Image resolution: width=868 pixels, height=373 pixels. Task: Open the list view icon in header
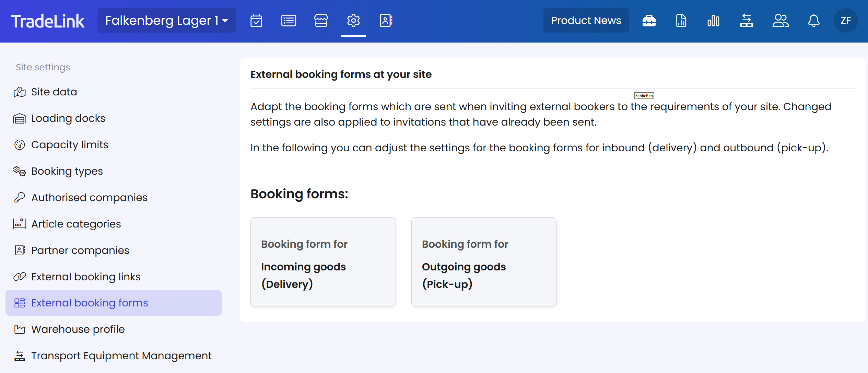(x=289, y=21)
